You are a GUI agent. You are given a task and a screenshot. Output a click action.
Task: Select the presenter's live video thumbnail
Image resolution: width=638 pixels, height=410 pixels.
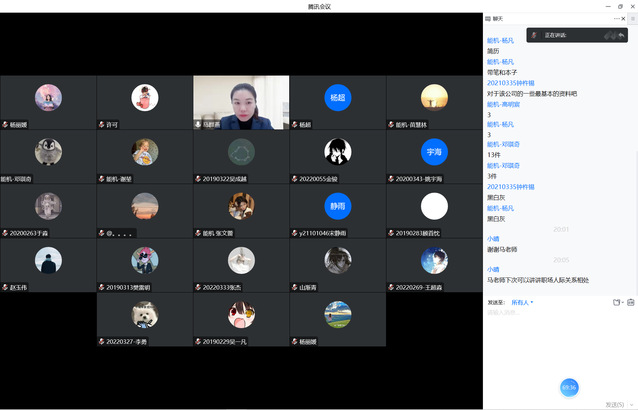pyautogui.click(x=241, y=102)
